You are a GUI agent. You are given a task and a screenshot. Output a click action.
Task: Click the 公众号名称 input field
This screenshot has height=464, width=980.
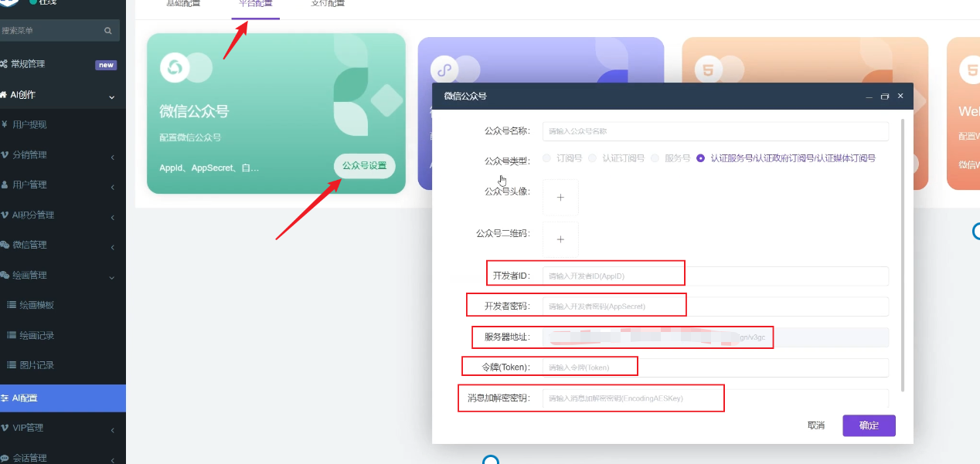point(716,131)
